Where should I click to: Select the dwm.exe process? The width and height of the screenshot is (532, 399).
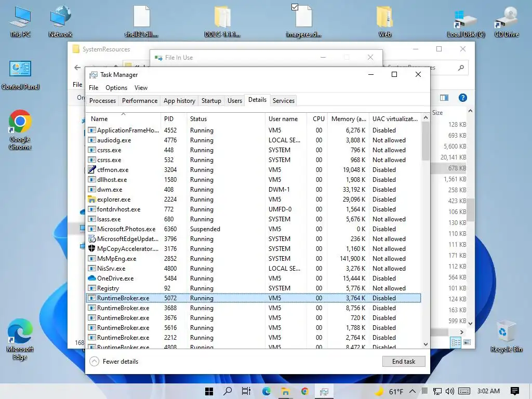point(254,189)
